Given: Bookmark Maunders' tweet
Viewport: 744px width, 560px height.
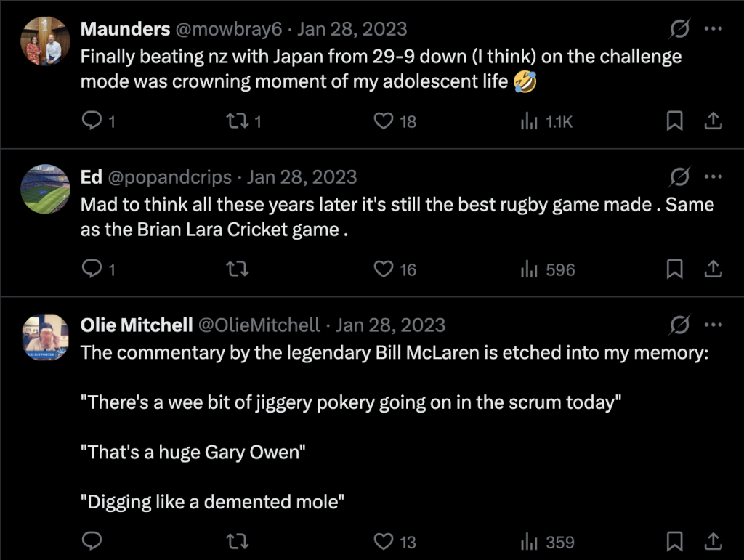Looking at the screenshot, I should coord(675,121).
